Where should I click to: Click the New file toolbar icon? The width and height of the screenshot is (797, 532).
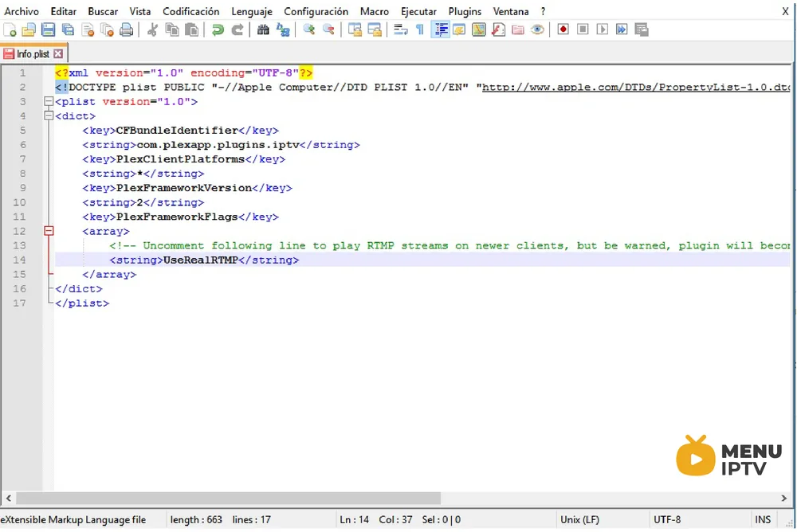(10, 29)
